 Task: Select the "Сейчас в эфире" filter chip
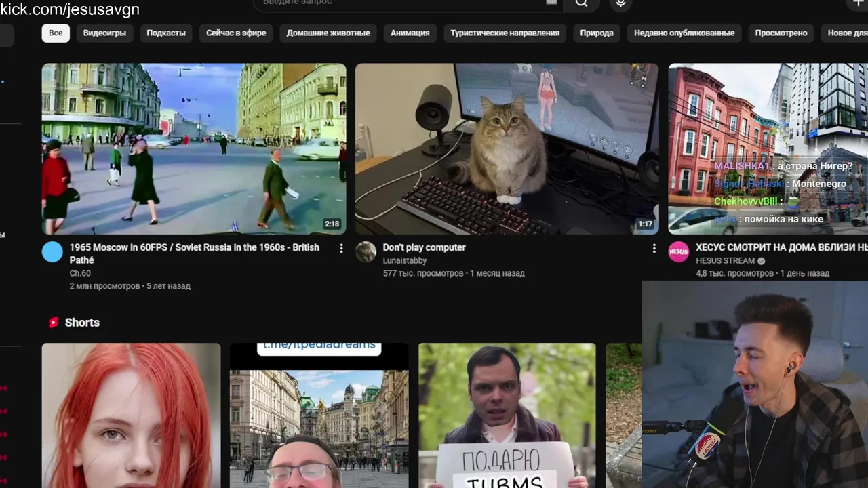(x=236, y=33)
